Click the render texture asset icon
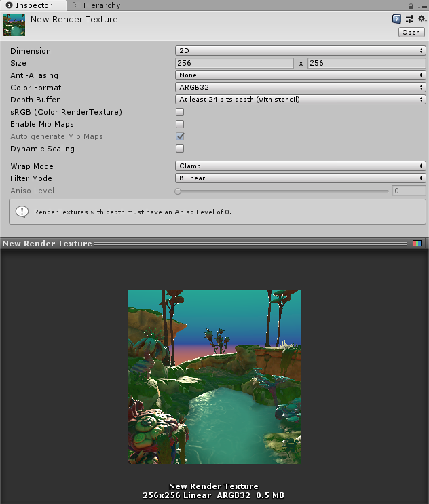This screenshot has height=504, width=429. tap(14, 24)
